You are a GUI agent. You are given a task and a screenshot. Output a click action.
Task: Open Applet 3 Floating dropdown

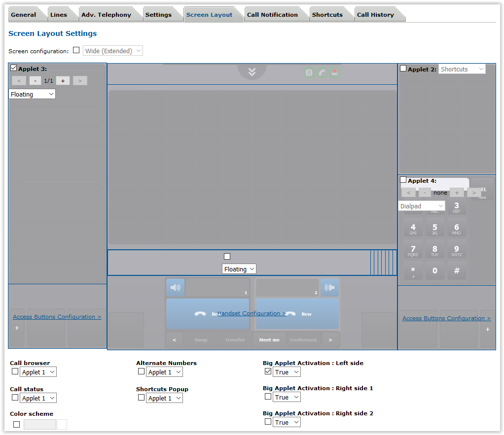point(32,94)
